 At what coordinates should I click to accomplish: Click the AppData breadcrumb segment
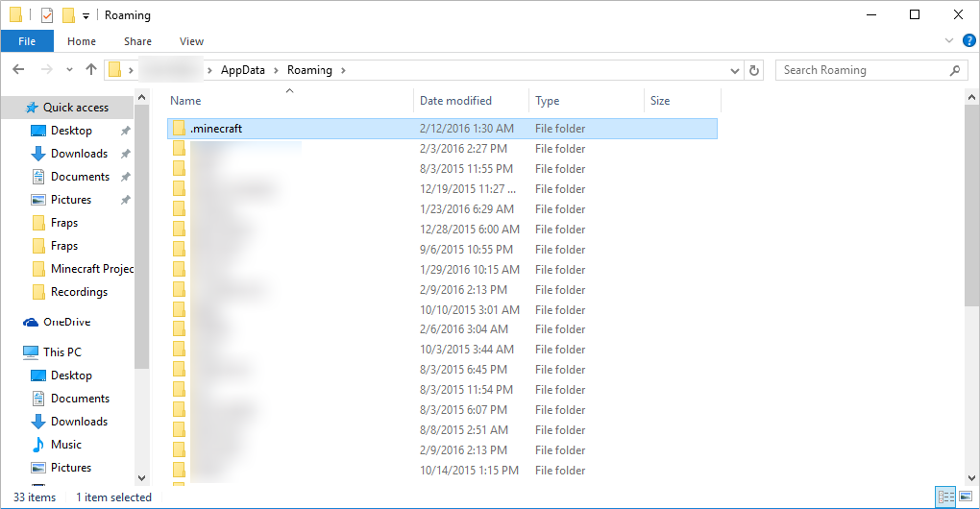click(x=243, y=70)
